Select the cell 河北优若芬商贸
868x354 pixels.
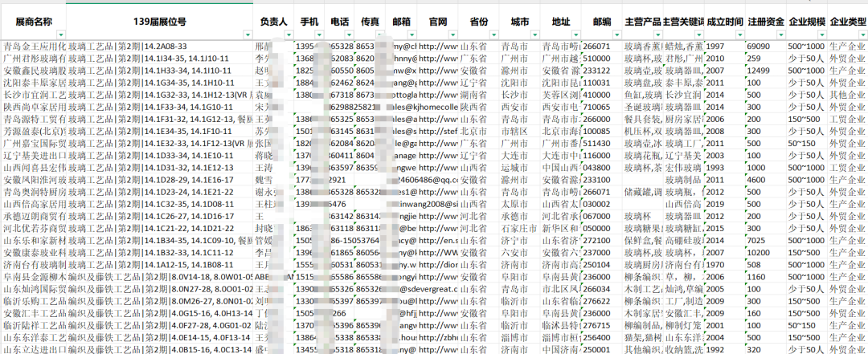point(33,228)
